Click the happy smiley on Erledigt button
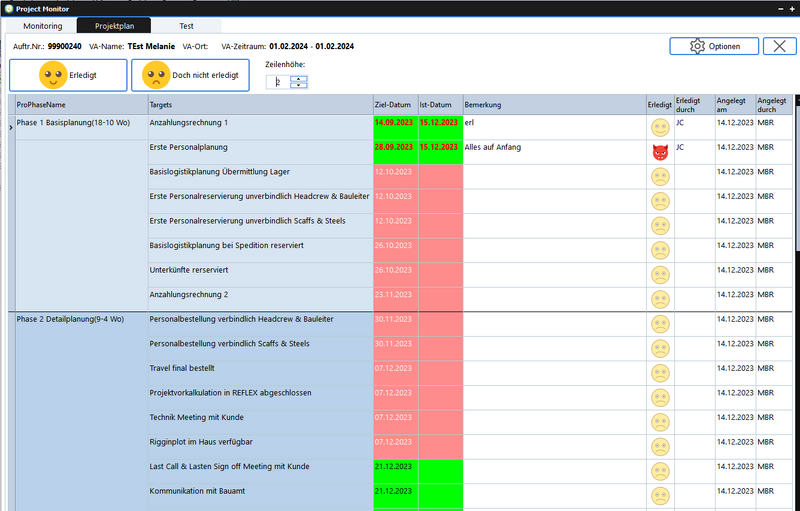The width and height of the screenshot is (800, 511). [x=53, y=75]
